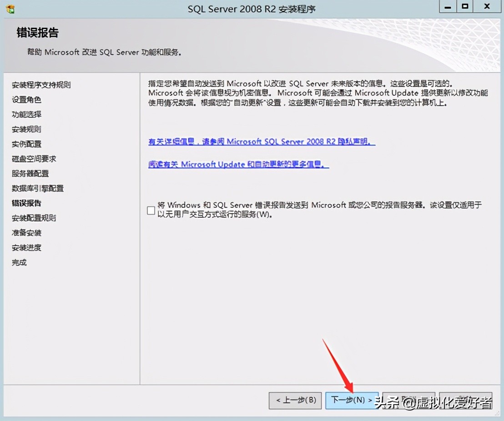Screen dimensions: 504x421
Task: Click the 下一步(N) next button
Action: click(x=352, y=400)
